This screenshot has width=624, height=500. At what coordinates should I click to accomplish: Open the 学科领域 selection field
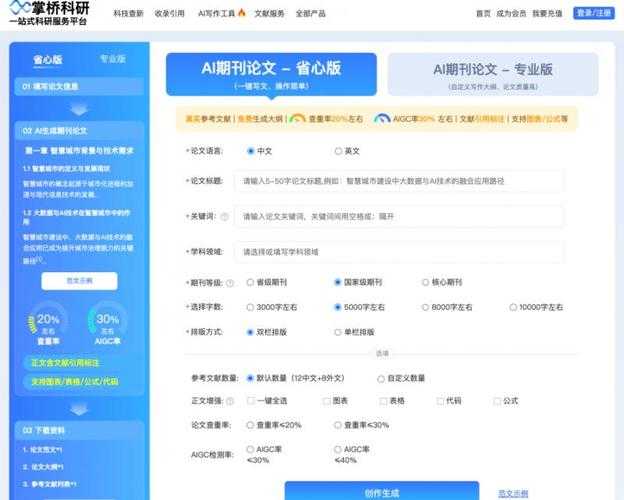400,252
